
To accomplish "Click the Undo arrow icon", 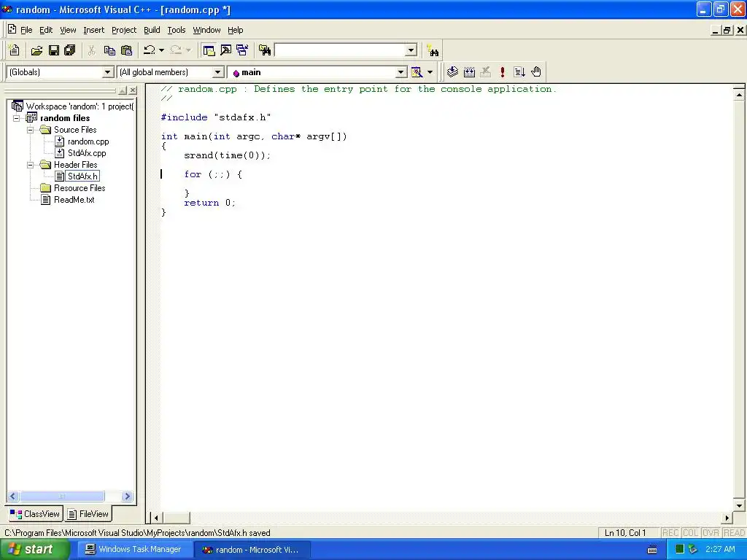I will coord(150,50).
